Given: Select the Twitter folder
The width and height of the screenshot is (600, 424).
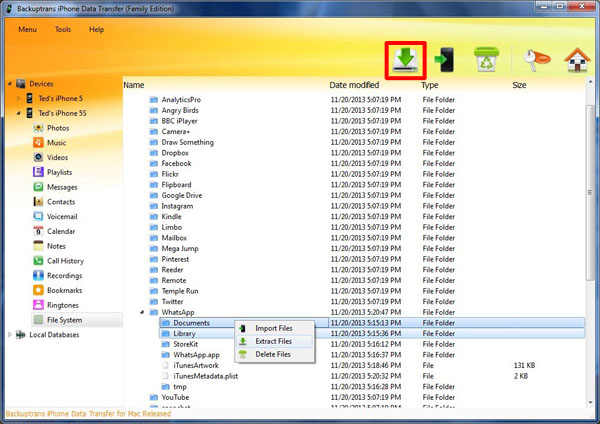Looking at the screenshot, I should click(172, 302).
